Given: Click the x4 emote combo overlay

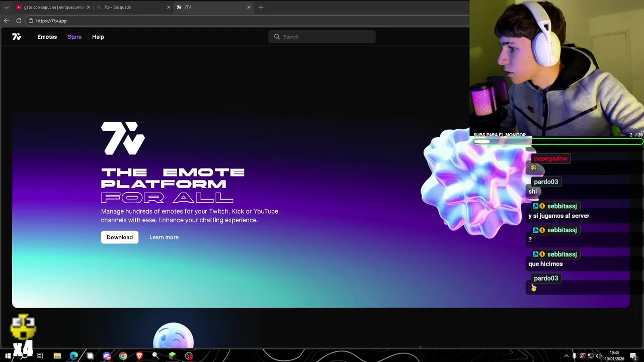Looking at the screenshot, I should (23, 335).
